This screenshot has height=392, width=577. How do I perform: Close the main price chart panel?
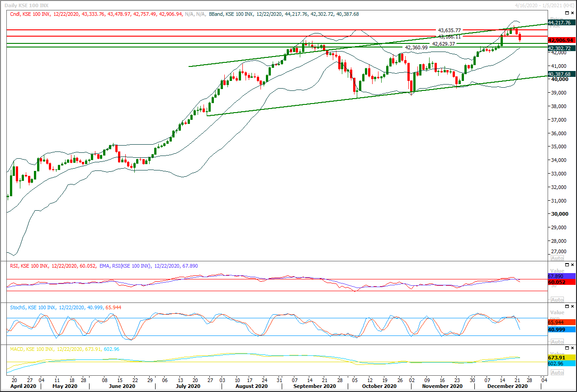tap(572, 14)
